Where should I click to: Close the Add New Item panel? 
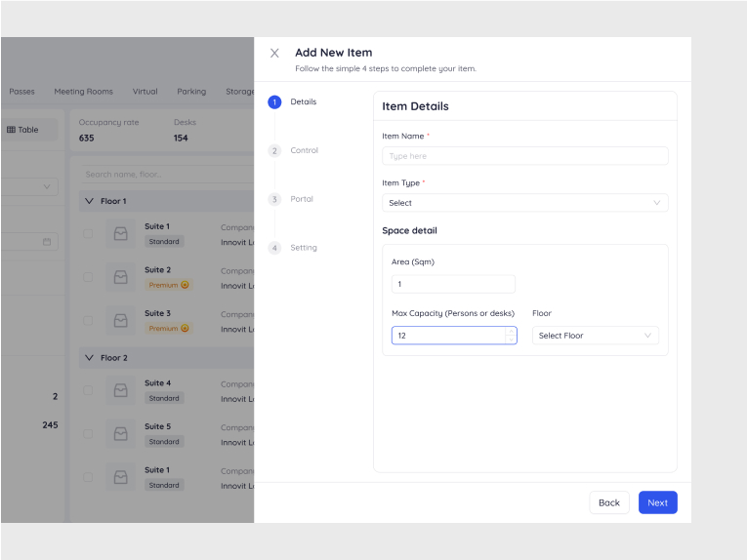pyautogui.click(x=274, y=53)
